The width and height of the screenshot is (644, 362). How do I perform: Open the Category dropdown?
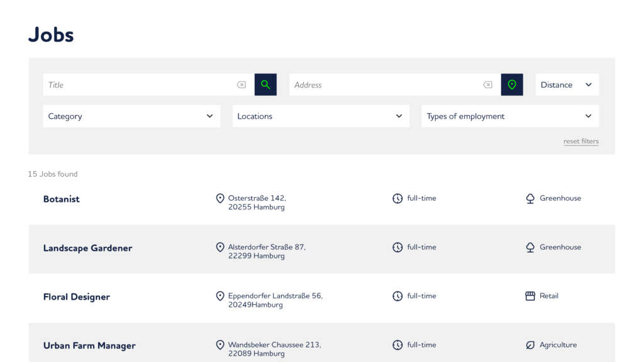(131, 116)
